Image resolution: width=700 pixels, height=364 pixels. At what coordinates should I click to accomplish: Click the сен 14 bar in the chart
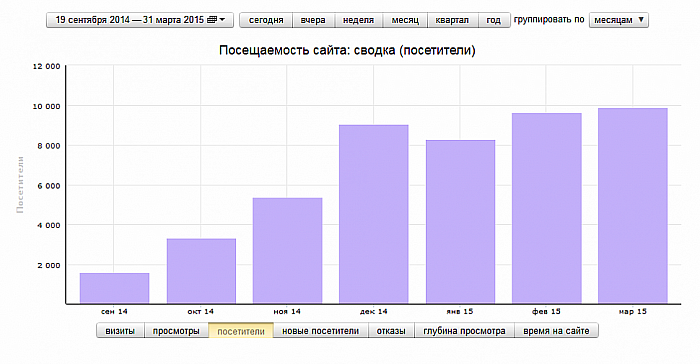click(115, 289)
